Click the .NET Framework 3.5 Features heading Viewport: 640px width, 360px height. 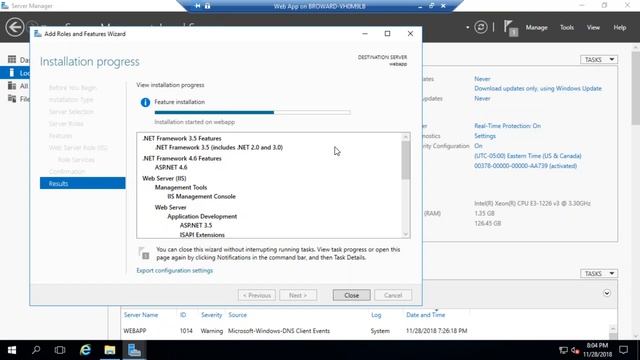[x=182, y=138]
